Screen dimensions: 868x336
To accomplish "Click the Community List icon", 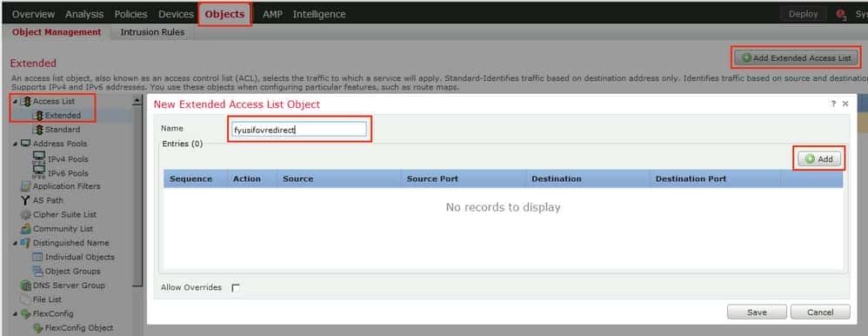I will 25,228.
